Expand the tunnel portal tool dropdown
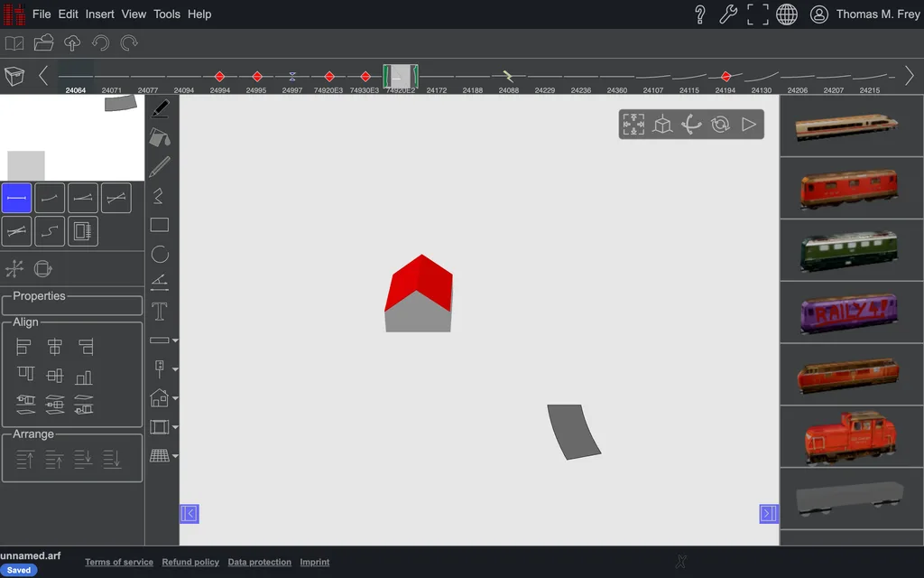The width and height of the screenshot is (924, 578). click(x=175, y=427)
